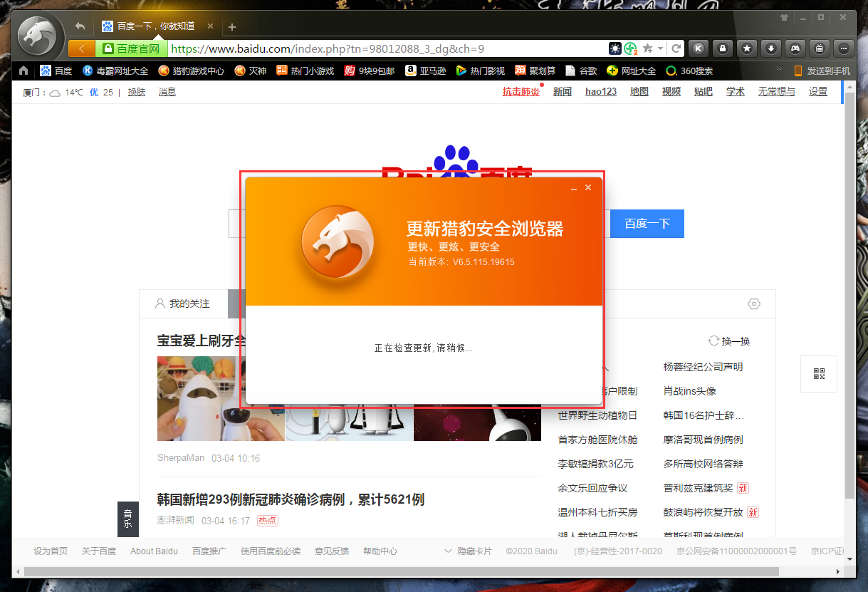Toggle night mode with the sun icon
Viewport: 868px width, 592px height.
point(614,48)
